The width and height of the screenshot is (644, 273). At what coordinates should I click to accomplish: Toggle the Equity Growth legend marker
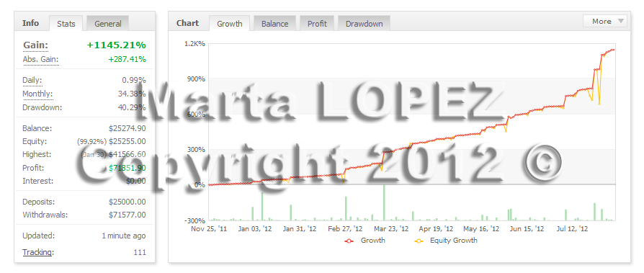[419, 241]
